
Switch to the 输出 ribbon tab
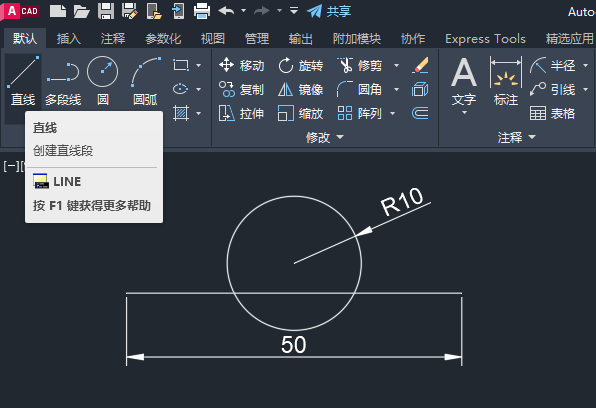pyautogui.click(x=301, y=38)
